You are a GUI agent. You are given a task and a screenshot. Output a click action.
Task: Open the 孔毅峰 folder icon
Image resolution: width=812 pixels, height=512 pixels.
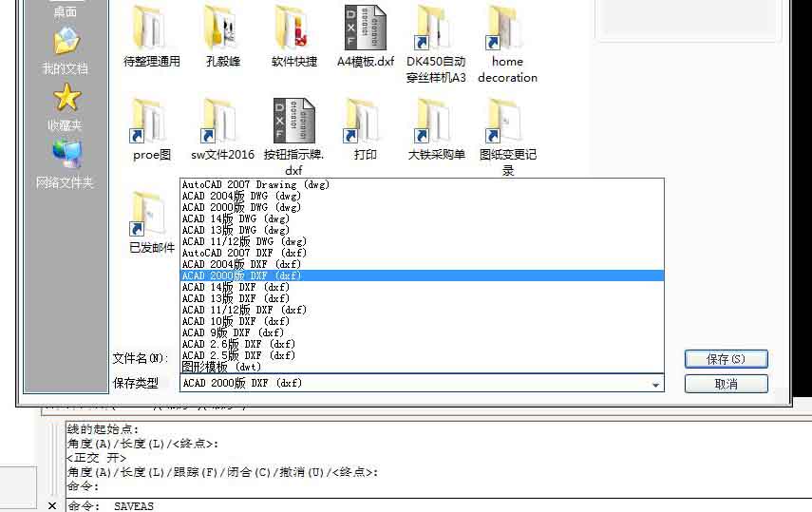[222, 30]
